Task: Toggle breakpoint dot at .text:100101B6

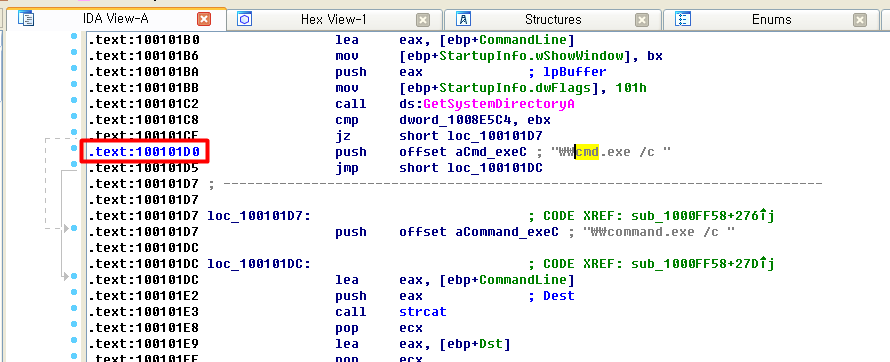Action: point(74,52)
